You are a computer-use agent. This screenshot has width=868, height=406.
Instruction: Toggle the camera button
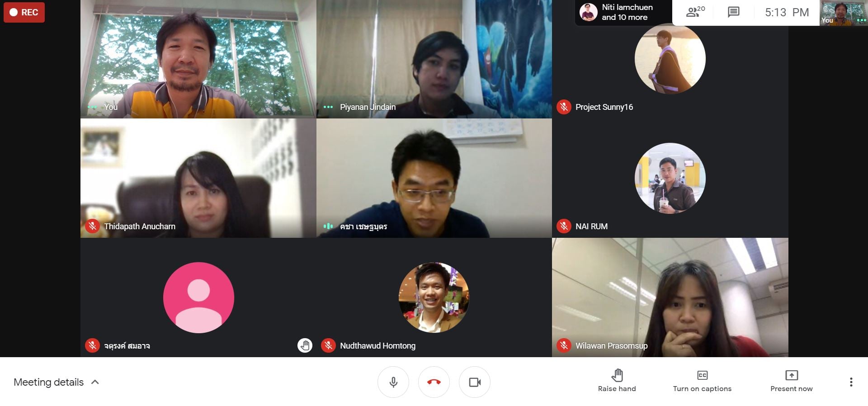coord(475,382)
